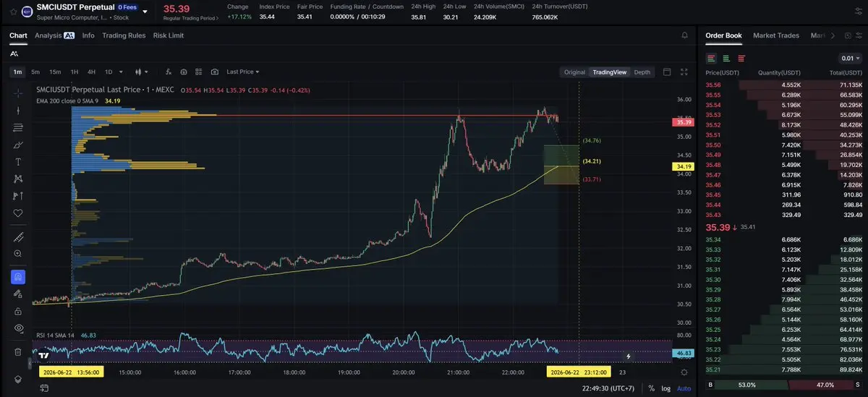The height and width of the screenshot is (397, 868).
Task: Open the Info tab
Action: 88,35
